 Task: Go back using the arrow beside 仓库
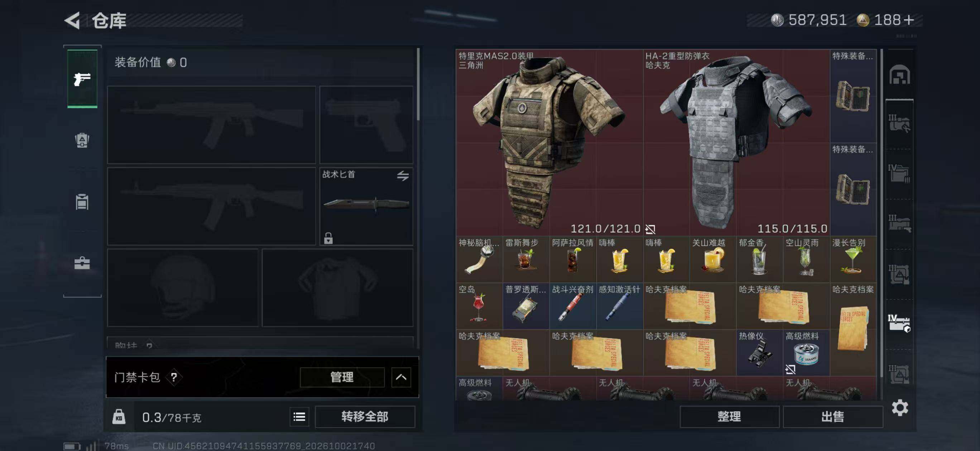(72, 20)
